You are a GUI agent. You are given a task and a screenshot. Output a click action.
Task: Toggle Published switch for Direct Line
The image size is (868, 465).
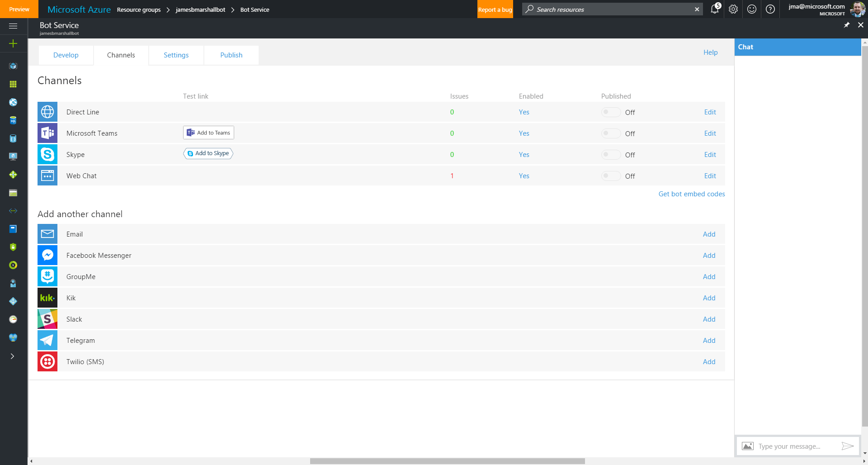coord(611,112)
